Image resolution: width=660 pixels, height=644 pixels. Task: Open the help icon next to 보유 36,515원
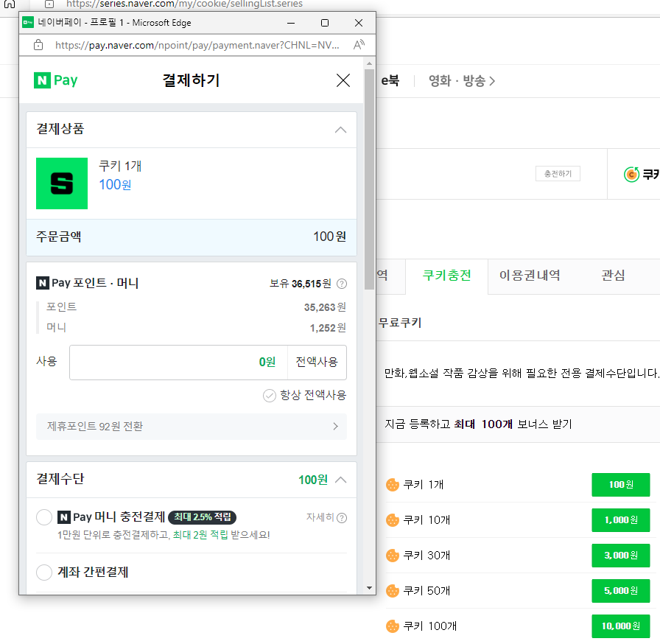pyautogui.click(x=342, y=284)
